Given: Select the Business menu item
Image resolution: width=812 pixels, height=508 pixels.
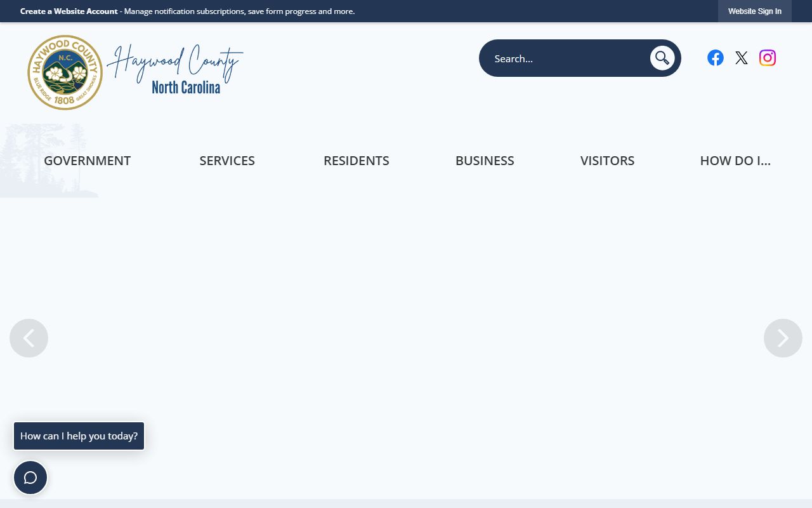Looking at the screenshot, I should point(485,161).
